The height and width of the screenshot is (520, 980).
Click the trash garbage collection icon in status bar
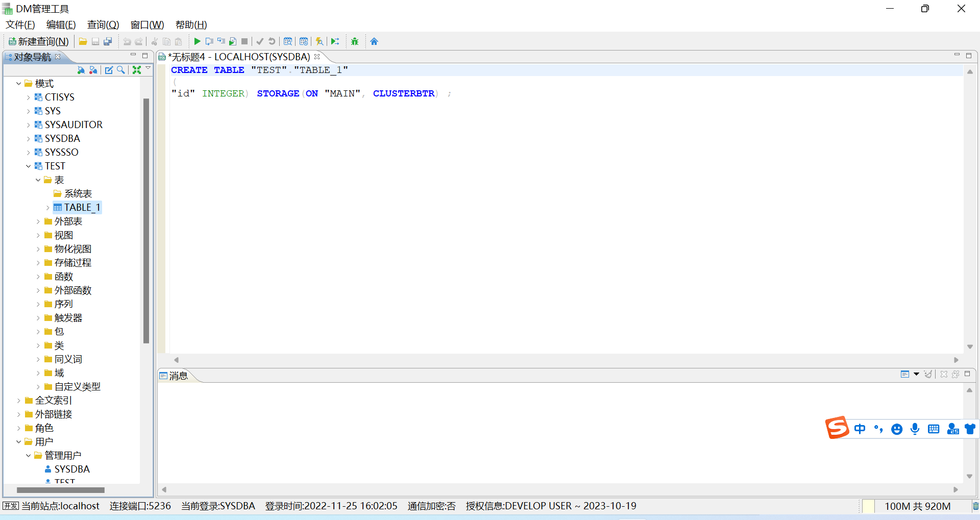tap(975, 506)
